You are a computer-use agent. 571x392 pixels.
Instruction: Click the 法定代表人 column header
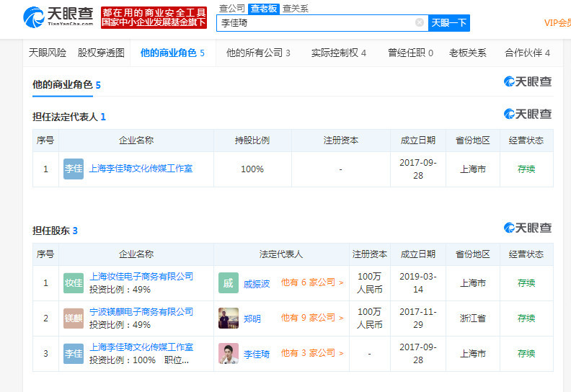(280, 254)
